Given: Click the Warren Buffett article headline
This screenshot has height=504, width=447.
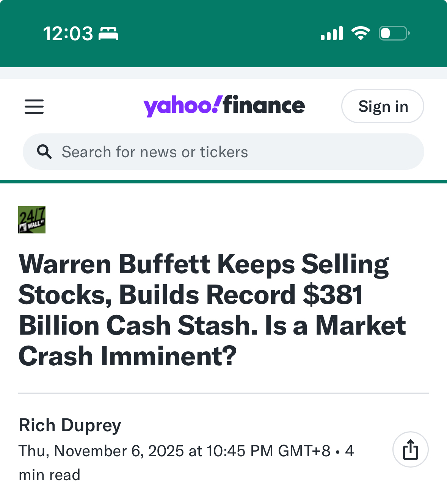Looking at the screenshot, I should click(205, 310).
